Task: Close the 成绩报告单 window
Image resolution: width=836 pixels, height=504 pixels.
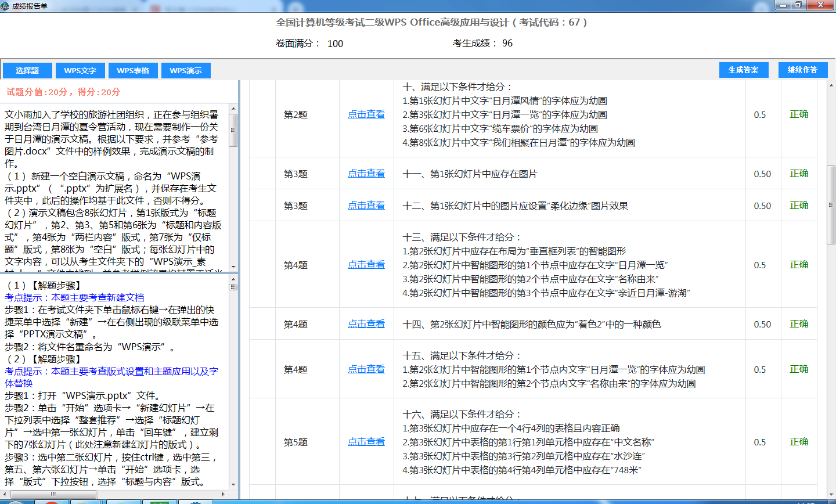Action: point(821,5)
